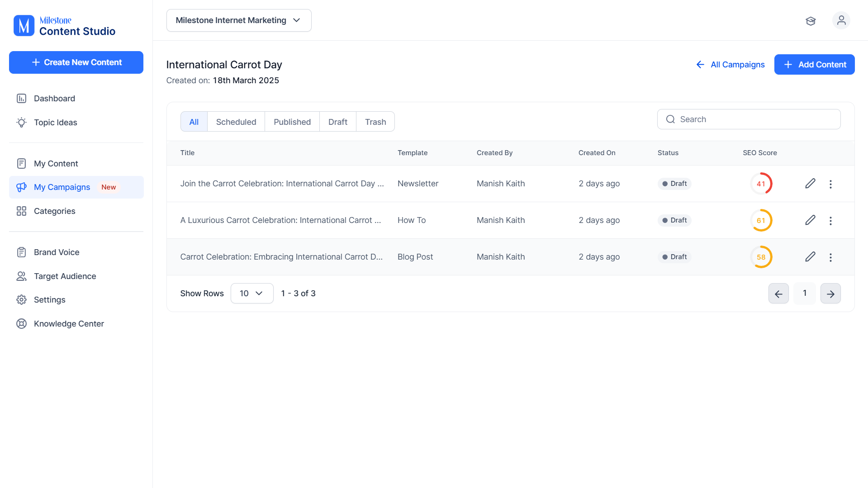Click the Draft status of Blog Post row
This screenshot has width=868, height=488.
pyautogui.click(x=674, y=257)
